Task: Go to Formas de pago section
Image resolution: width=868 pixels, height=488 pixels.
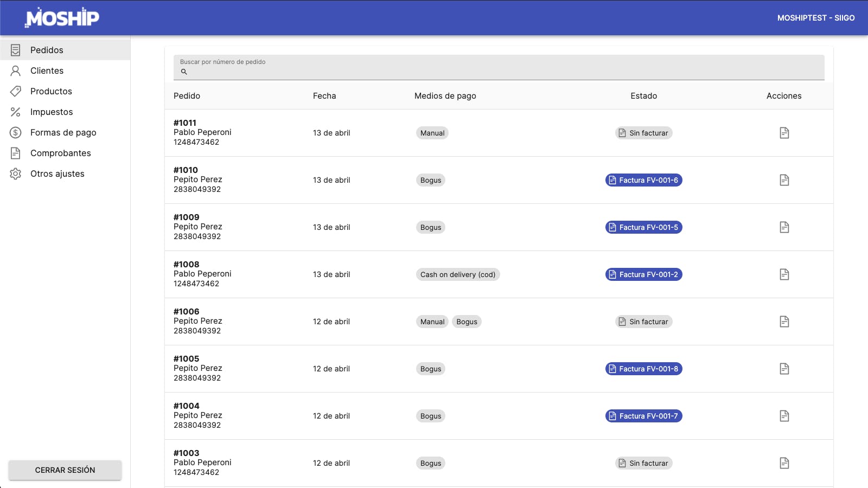Action: 63,132
